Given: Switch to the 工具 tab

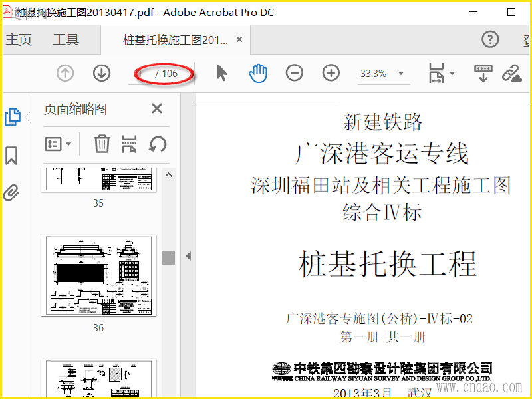Looking at the screenshot, I should (66, 39).
